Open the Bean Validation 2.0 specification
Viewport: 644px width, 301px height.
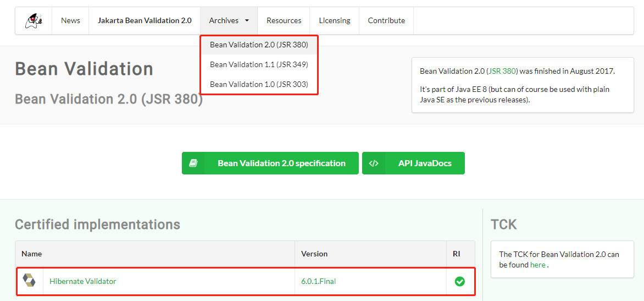click(270, 163)
